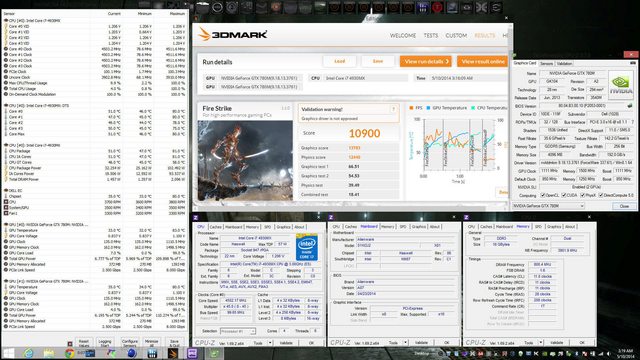This screenshot has width=640, height=360.
Task: Collapse GPU [#0] GeForce GTX 780M sensor group
Action: [x=6, y=224]
